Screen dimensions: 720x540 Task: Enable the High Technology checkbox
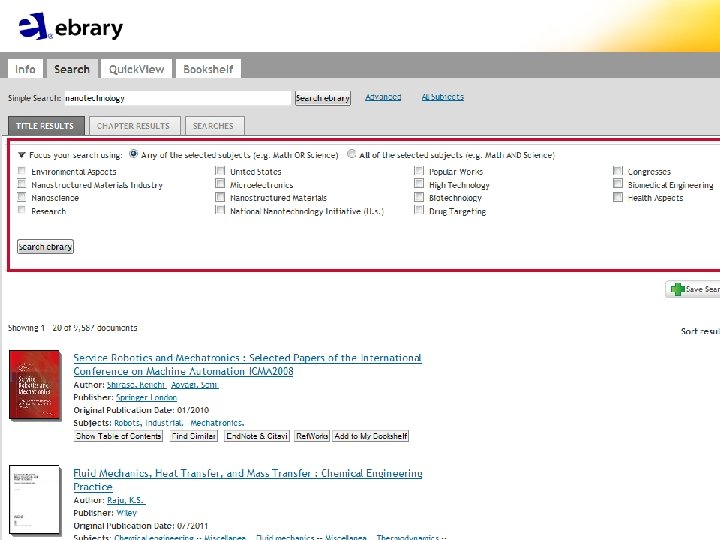tap(419, 184)
